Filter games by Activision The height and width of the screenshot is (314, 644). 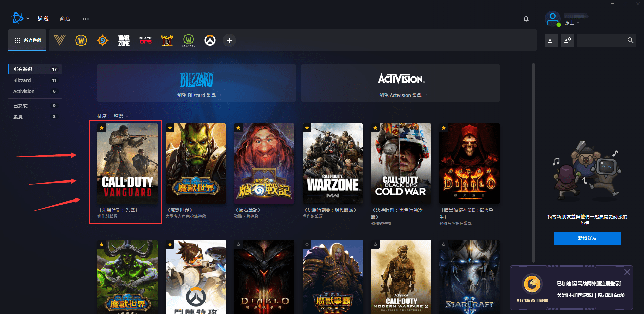pyautogui.click(x=35, y=91)
